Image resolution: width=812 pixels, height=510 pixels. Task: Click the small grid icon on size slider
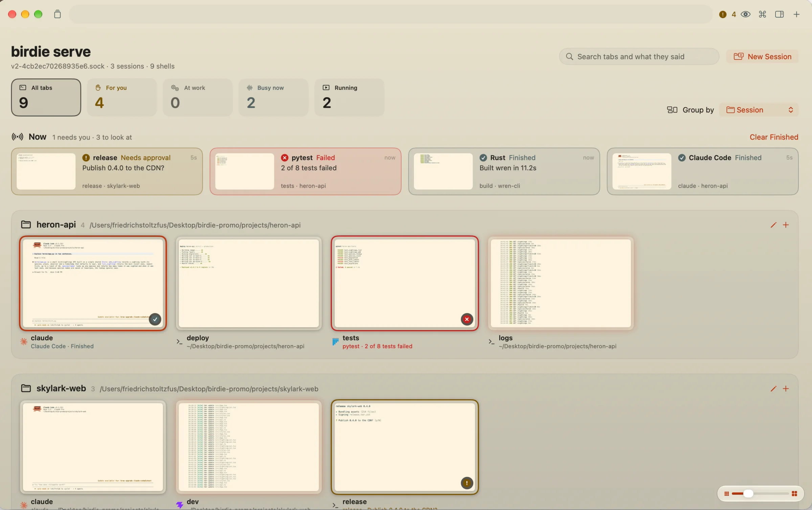[726, 493]
